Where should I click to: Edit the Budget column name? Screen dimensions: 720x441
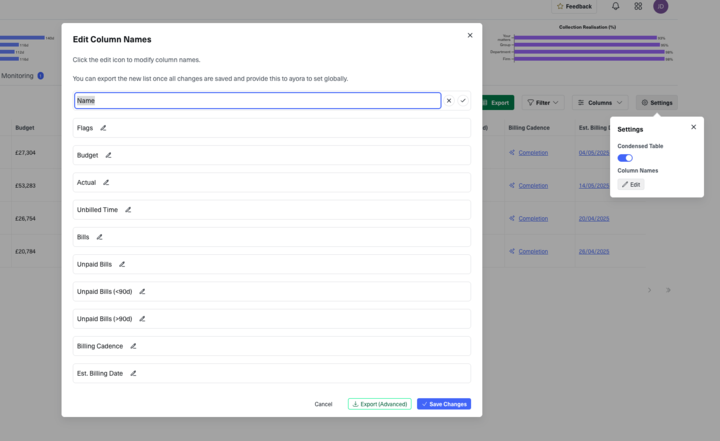coord(109,155)
